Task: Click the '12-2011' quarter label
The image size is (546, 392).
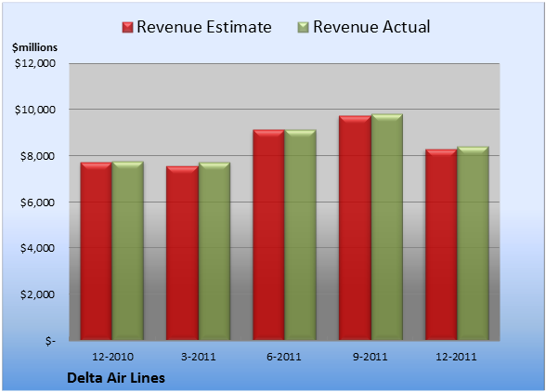Action: 456,357
